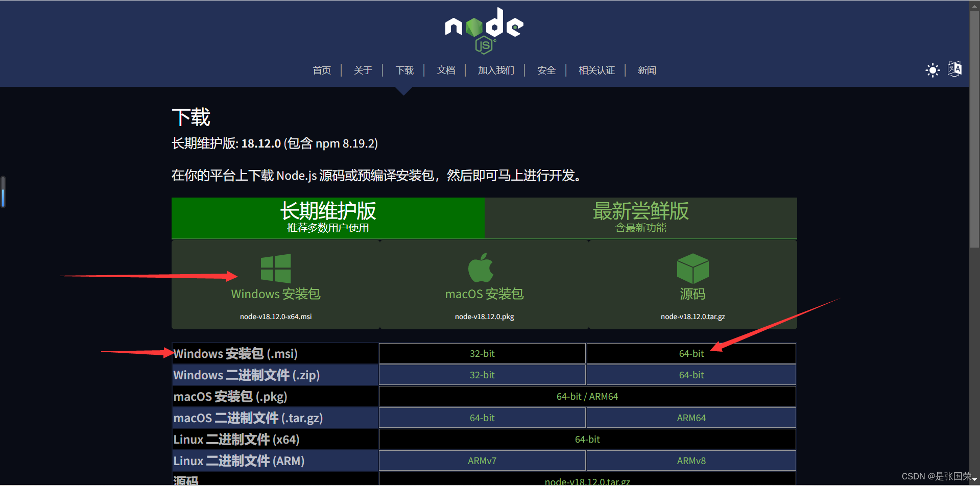Screen dimensions: 980x486
Task: Open 关于 in navigation menu
Action: point(363,70)
